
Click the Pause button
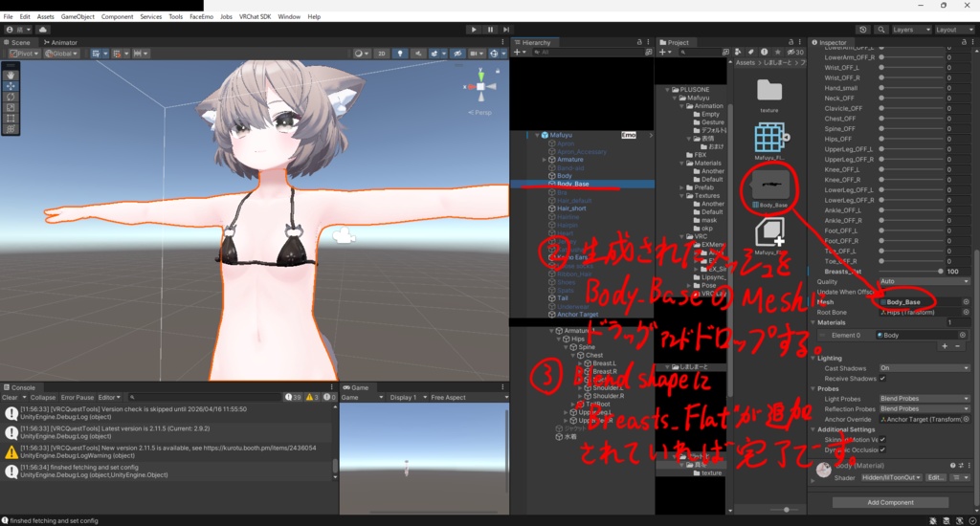tap(490, 30)
